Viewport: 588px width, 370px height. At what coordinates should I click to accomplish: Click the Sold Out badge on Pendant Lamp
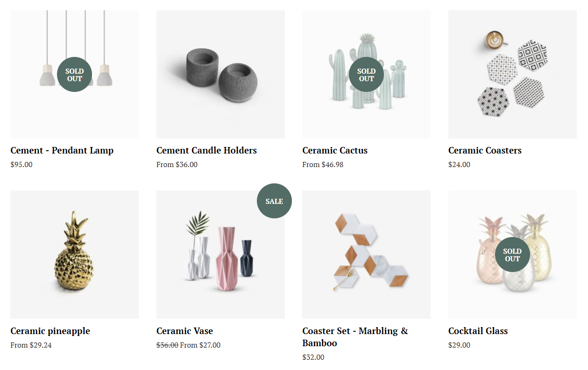click(x=74, y=75)
